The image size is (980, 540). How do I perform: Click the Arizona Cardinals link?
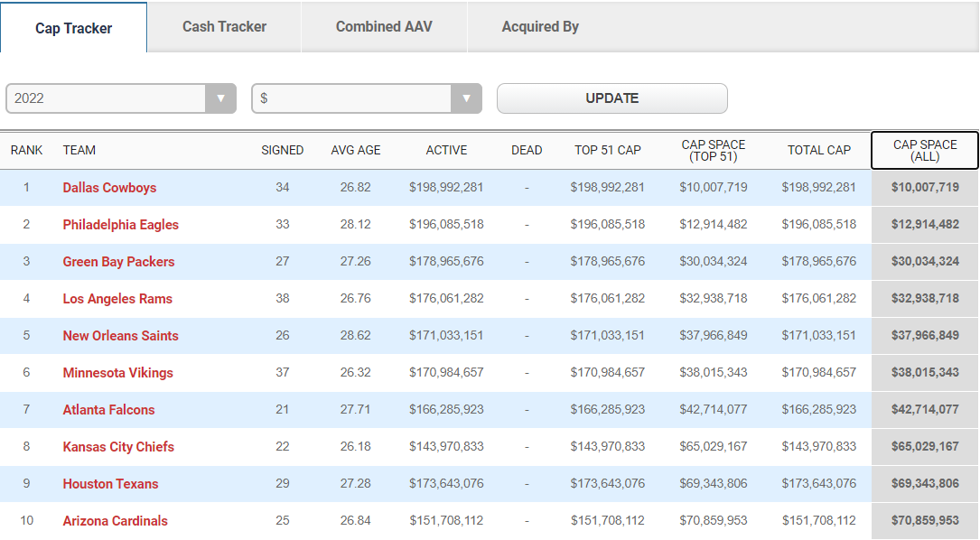(x=115, y=521)
